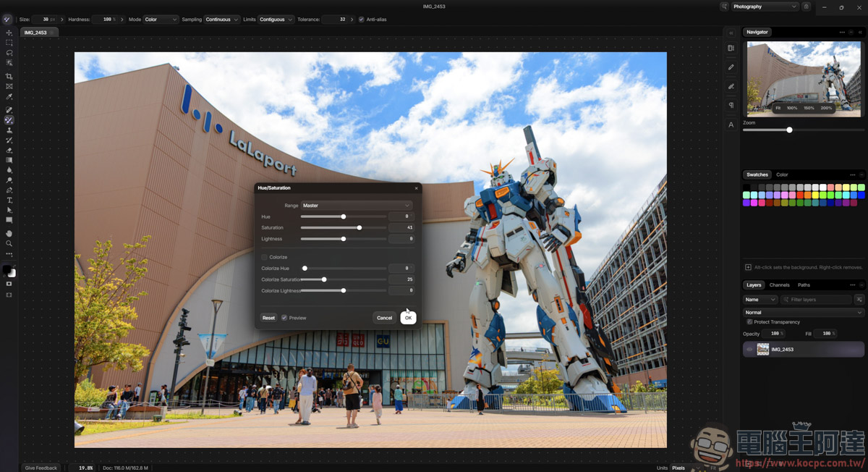Viewport: 868px width, 472px height.
Task: Uncheck the Preview checkbox
Action: (284, 318)
